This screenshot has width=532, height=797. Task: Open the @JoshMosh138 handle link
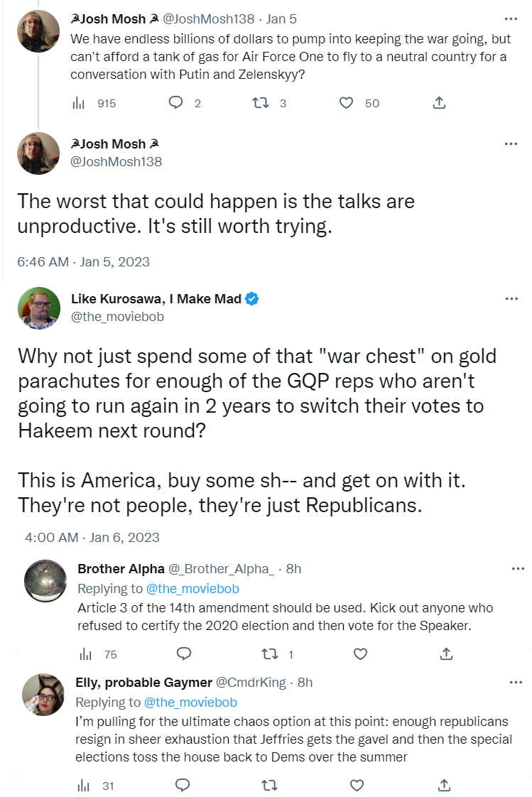[x=116, y=162]
